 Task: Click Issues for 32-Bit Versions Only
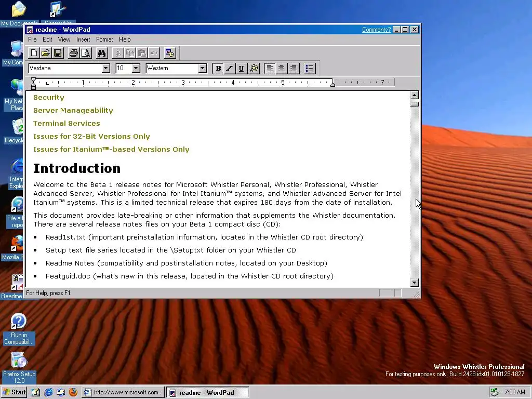point(91,137)
